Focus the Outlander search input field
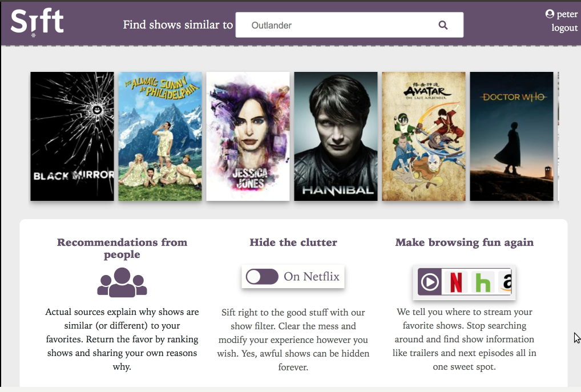This screenshot has width=581, height=392. pos(349,25)
